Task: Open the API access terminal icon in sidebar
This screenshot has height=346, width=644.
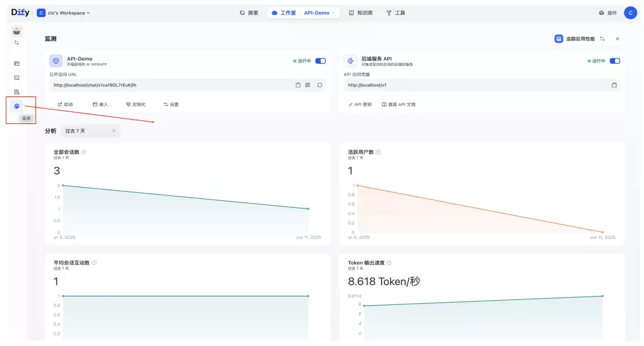Action: click(x=17, y=78)
